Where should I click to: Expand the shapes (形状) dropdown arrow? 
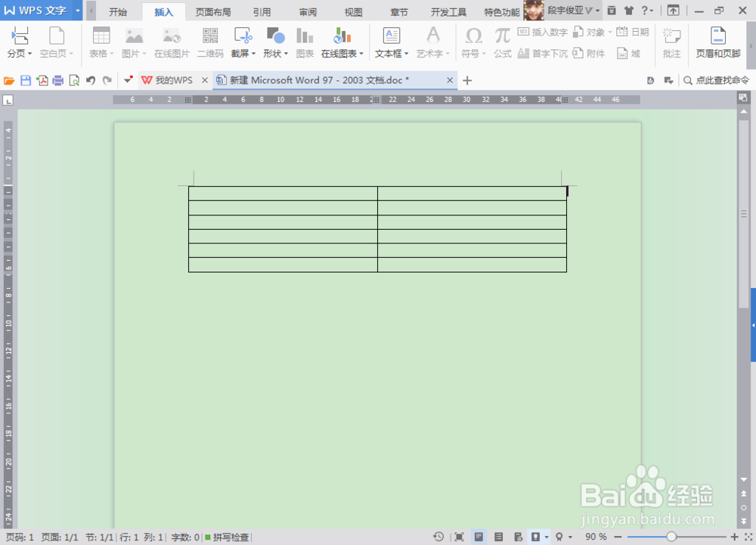pos(286,54)
